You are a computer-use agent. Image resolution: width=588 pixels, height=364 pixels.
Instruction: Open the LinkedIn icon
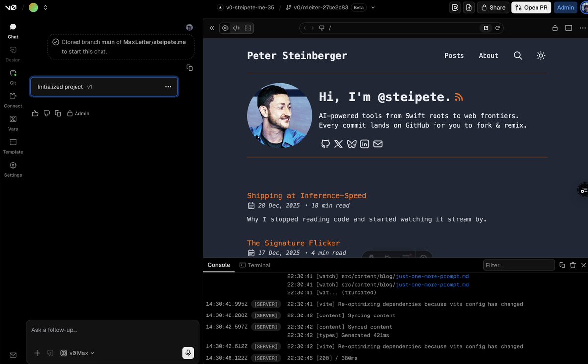pos(364,144)
